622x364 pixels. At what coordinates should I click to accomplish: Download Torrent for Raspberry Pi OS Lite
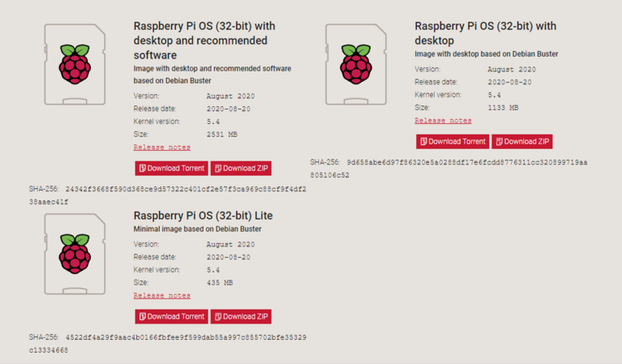[171, 316]
